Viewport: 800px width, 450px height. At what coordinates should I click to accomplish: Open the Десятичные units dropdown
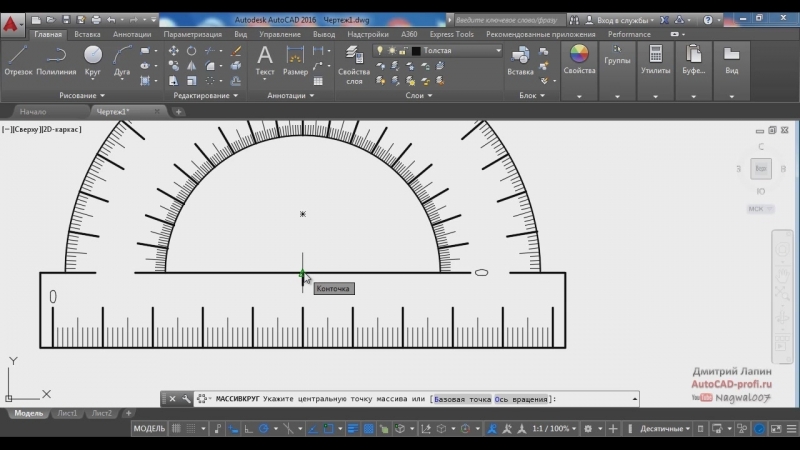pos(665,429)
